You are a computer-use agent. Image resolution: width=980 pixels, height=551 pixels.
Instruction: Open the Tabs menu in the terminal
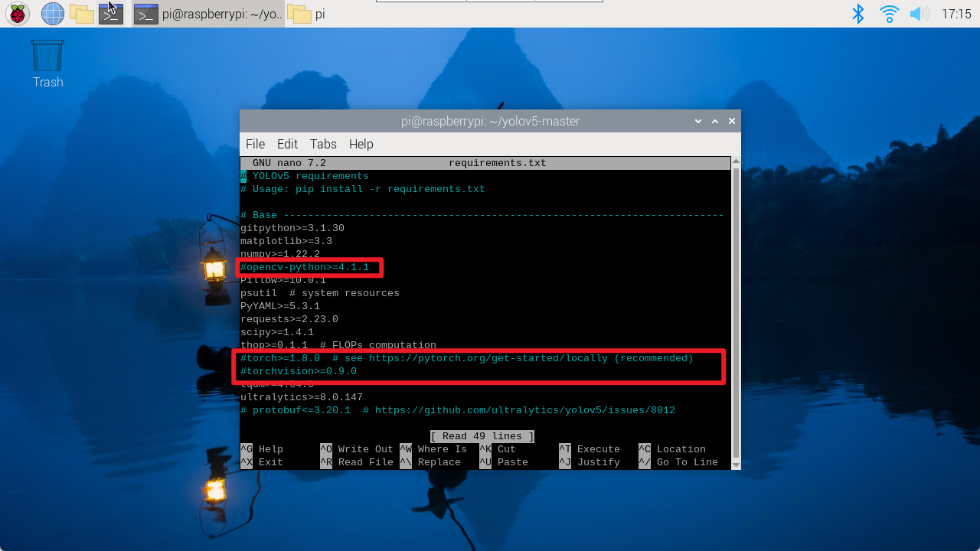point(323,144)
